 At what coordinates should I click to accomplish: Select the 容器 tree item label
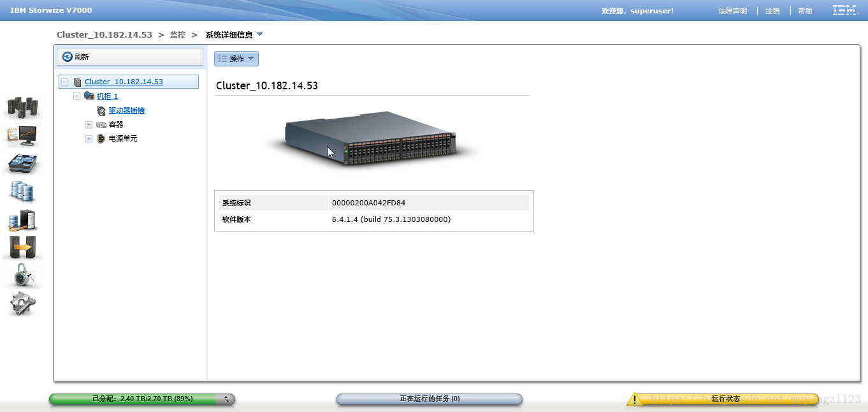(116, 124)
